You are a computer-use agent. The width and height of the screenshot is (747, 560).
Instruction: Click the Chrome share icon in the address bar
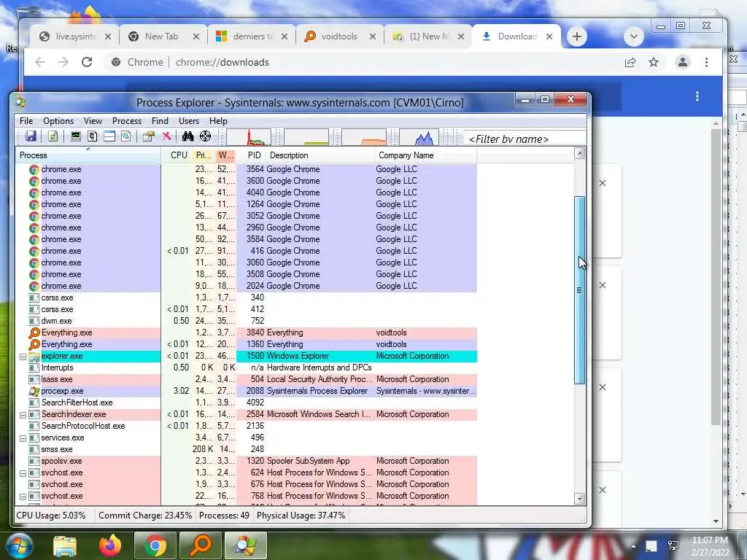tap(630, 62)
